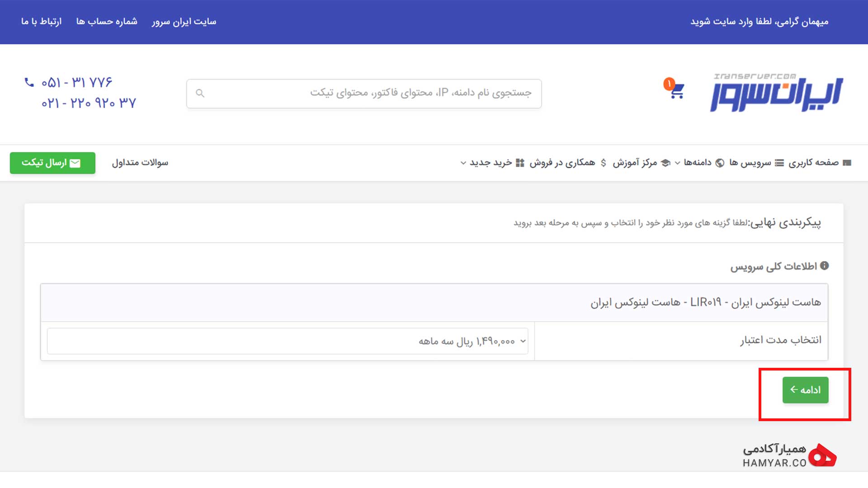Open the shopping cart icon

[x=677, y=92]
